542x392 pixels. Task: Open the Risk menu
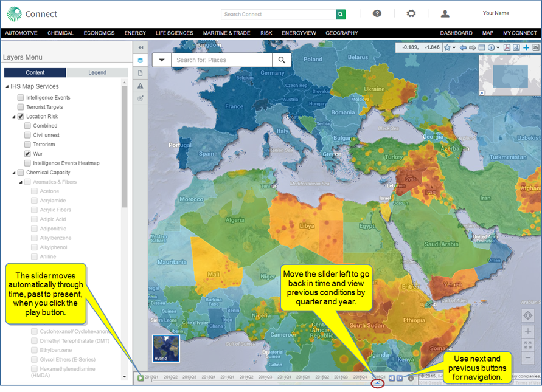coord(266,33)
